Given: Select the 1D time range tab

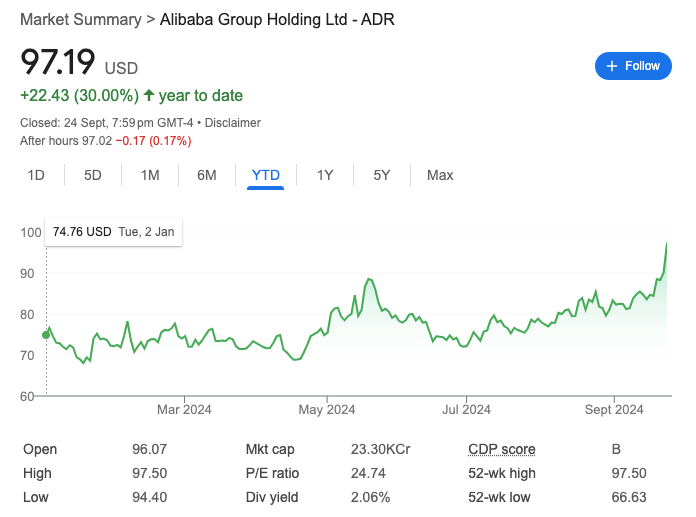Looking at the screenshot, I should [36, 175].
